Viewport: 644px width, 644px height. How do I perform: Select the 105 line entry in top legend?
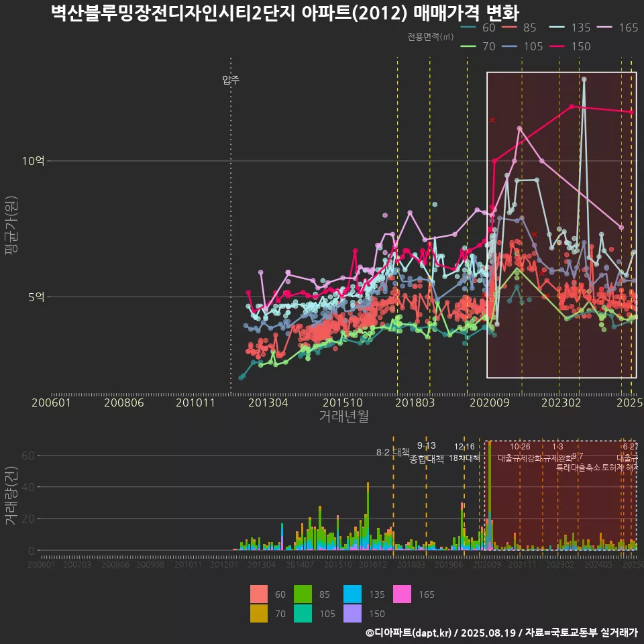point(523,46)
